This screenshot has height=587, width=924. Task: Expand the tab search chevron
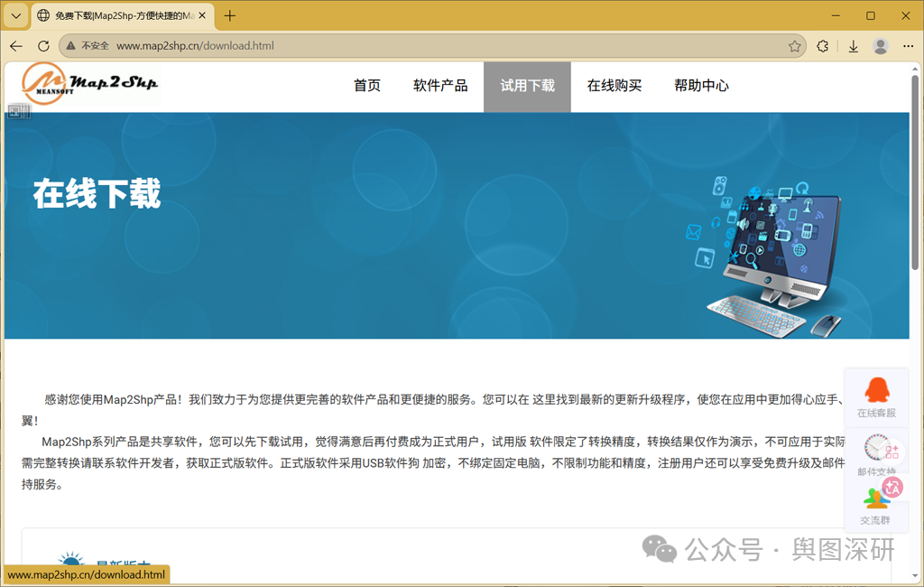[x=16, y=16]
